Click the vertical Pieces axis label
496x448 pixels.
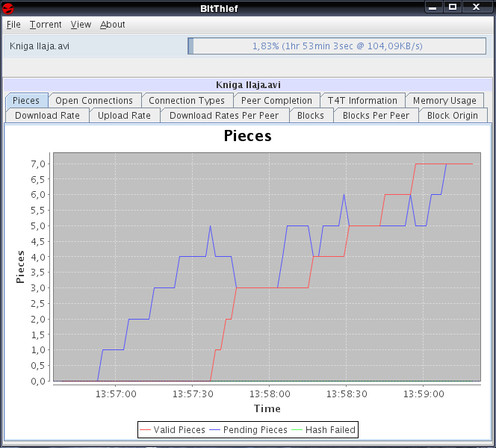click(x=20, y=267)
